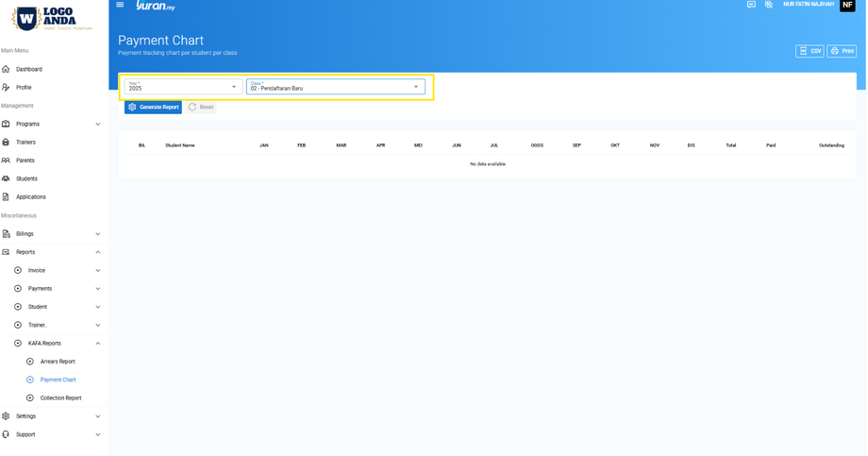Click the Support headset icon
The image size is (868, 456).
coord(6,434)
